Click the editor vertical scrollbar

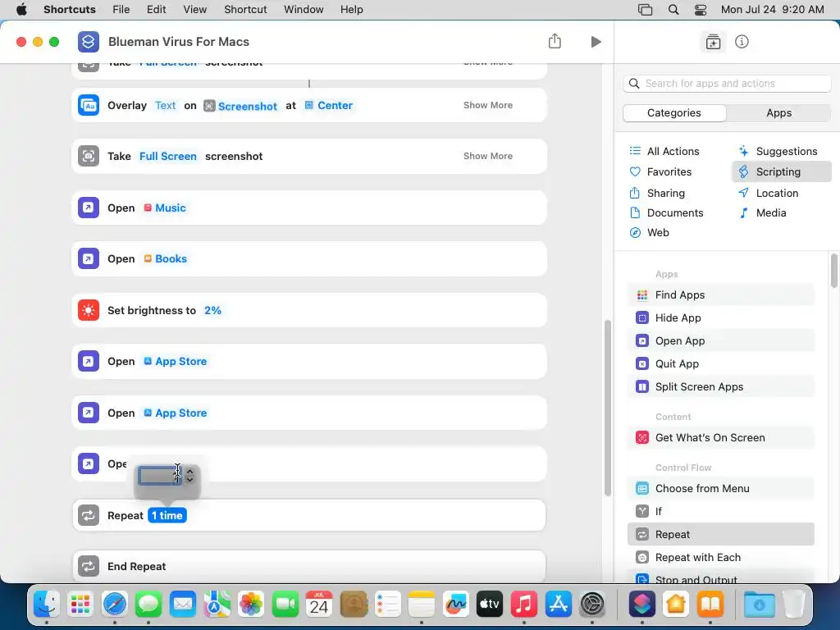pyautogui.click(x=608, y=408)
